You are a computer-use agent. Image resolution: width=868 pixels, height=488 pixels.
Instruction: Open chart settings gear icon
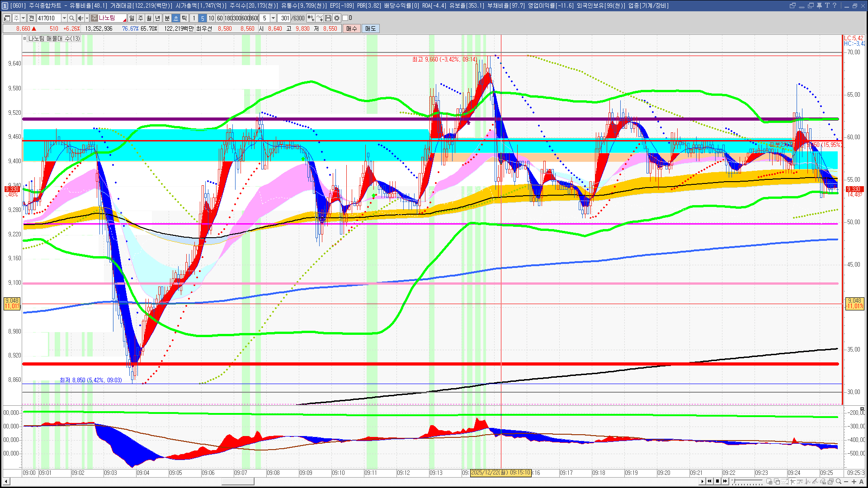(337, 18)
